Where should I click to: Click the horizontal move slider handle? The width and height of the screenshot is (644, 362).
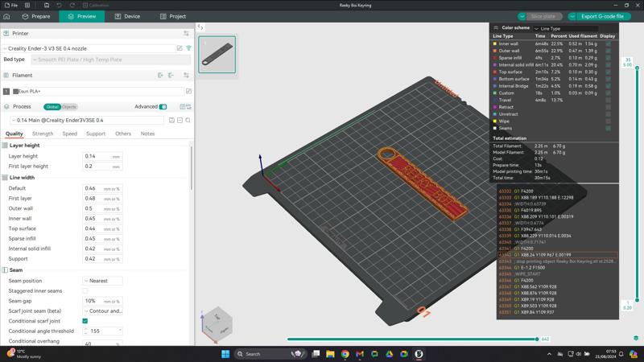click(x=537, y=339)
